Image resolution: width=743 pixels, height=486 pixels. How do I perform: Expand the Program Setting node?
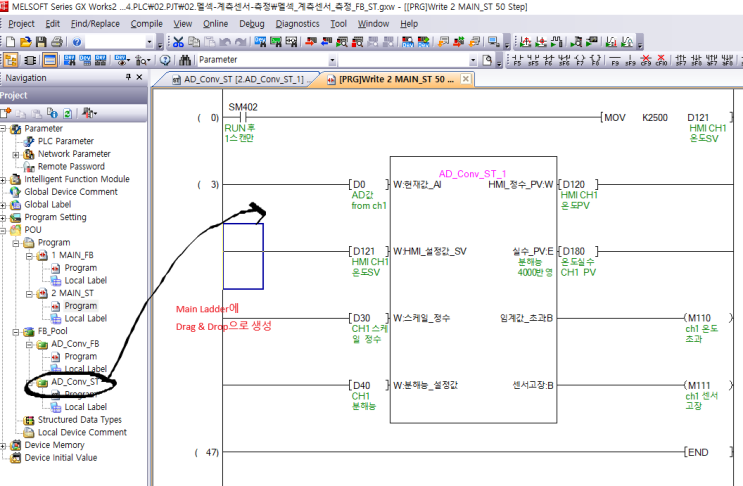3,218
